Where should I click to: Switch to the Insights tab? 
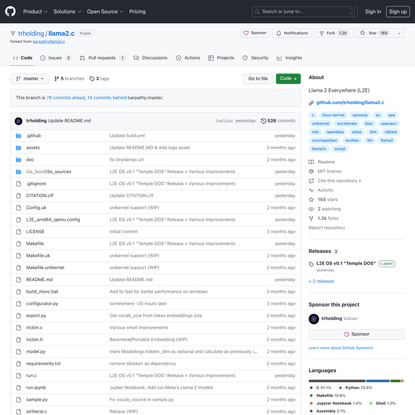pos(289,58)
